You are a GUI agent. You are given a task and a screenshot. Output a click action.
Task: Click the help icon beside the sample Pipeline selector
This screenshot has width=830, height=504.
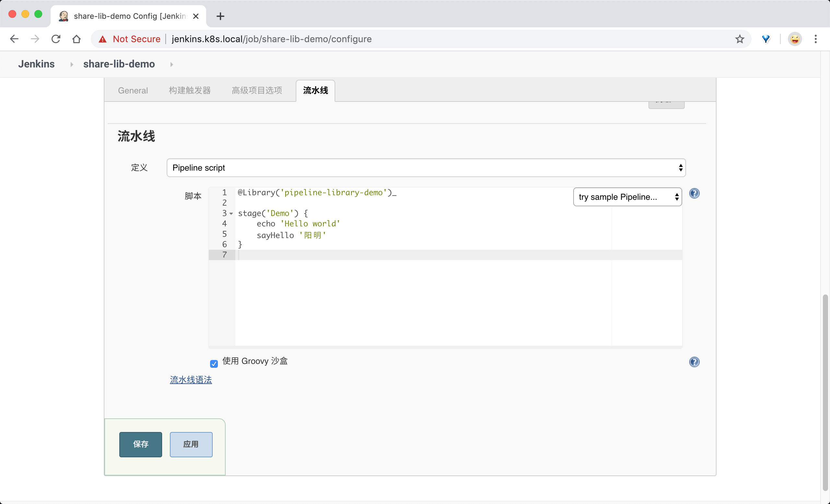(694, 193)
